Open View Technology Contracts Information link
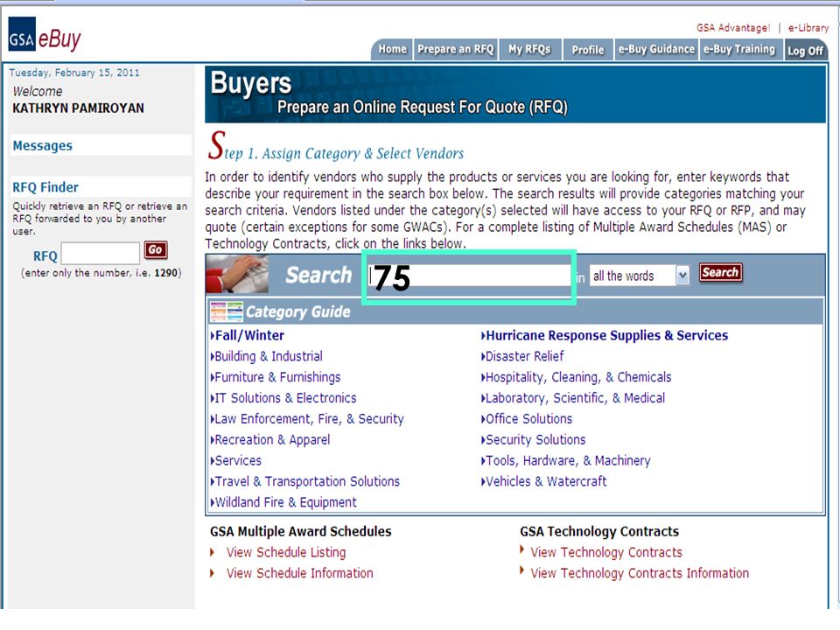Screen dimensions: 840x630 click(x=640, y=573)
